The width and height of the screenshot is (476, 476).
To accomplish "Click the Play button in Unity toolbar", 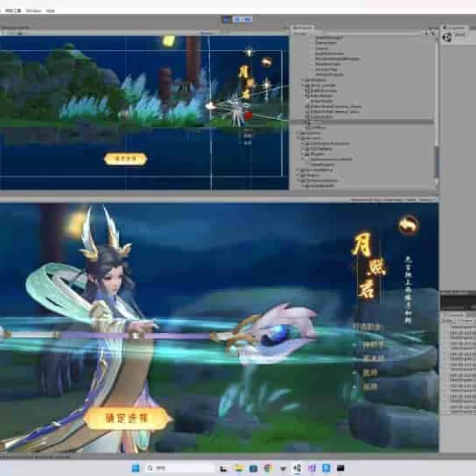I will [x=227, y=20].
